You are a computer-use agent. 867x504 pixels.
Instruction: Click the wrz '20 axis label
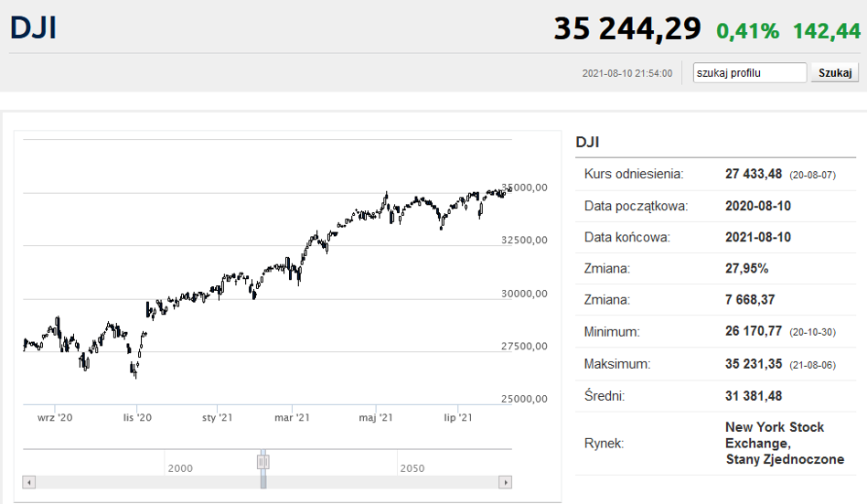(x=55, y=418)
